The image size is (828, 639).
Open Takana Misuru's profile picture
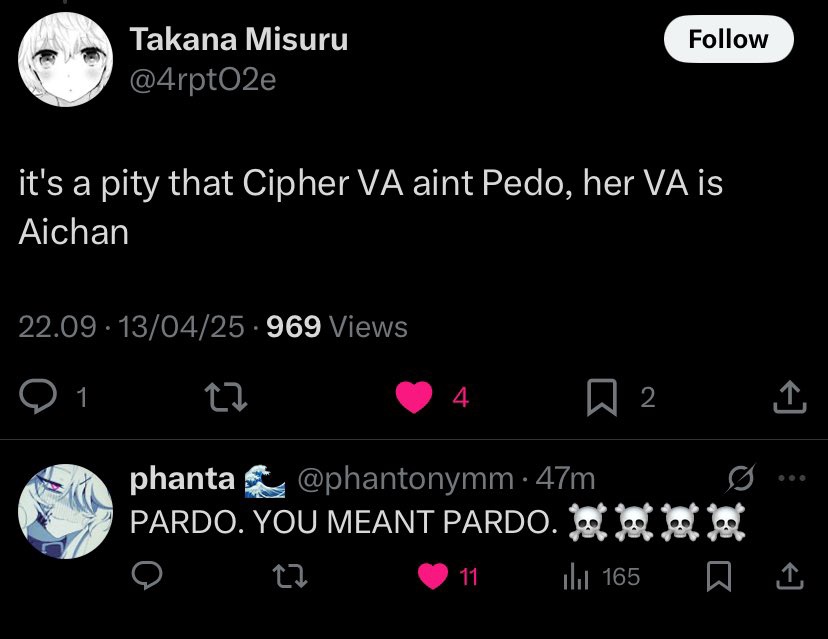[65, 61]
